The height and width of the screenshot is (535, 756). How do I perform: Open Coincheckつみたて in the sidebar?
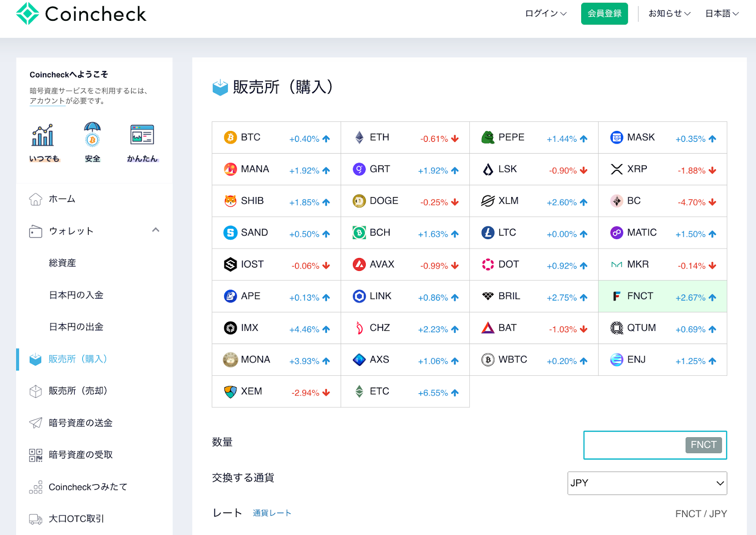(x=88, y=487)
